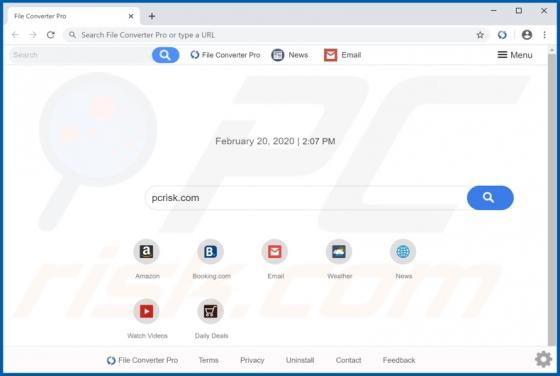Click the big blue search button

[x=490, y=197]
